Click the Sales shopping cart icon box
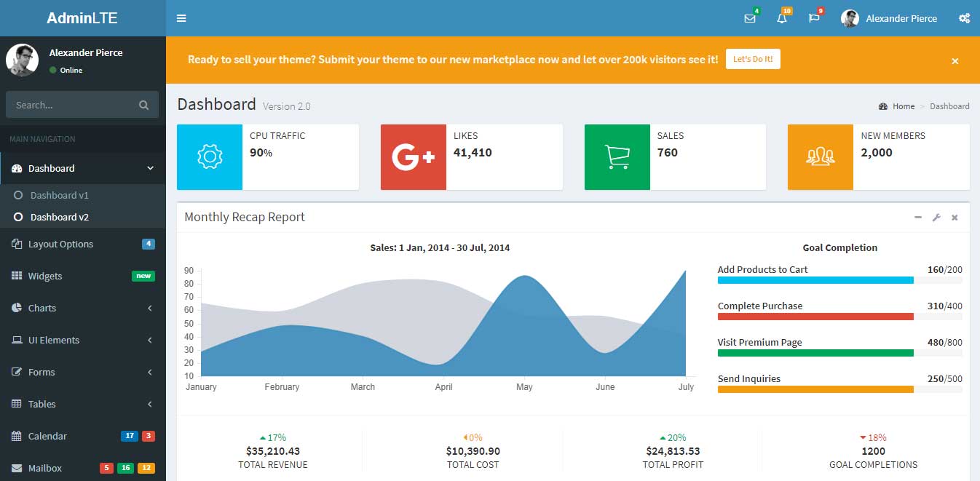 point(617,157)
